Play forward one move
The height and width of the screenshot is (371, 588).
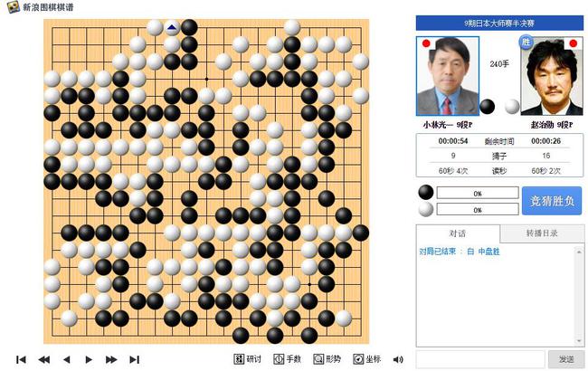click(x=89, y=360)
